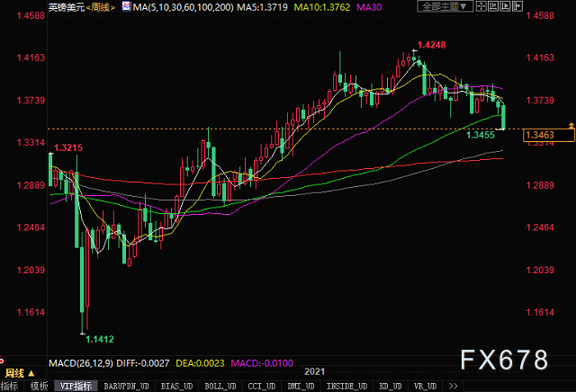Click the crosshair cursor tool icon
Screen dimensions: 576x392
tap(481, 6)
